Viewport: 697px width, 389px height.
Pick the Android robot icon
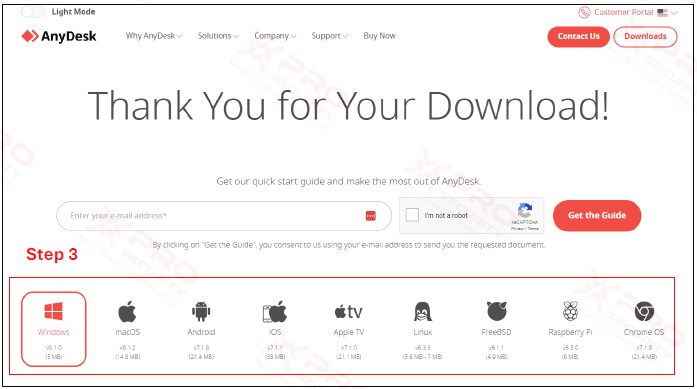click(201, 311)
